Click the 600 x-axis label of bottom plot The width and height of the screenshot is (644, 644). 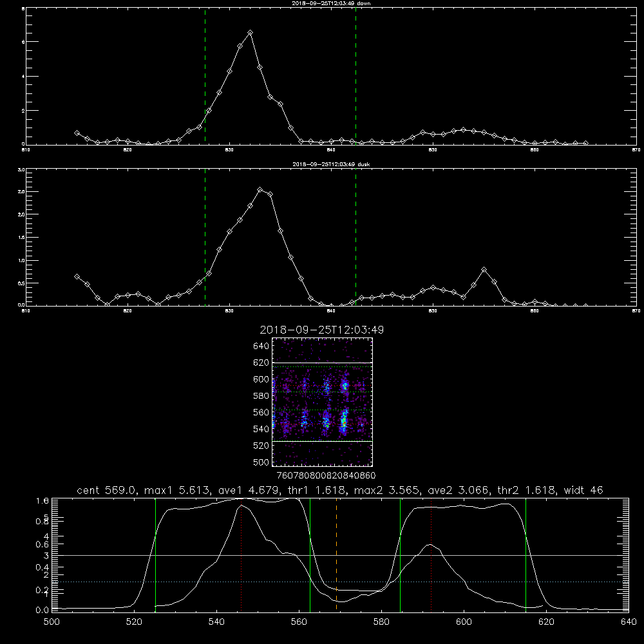pos(464,622)
